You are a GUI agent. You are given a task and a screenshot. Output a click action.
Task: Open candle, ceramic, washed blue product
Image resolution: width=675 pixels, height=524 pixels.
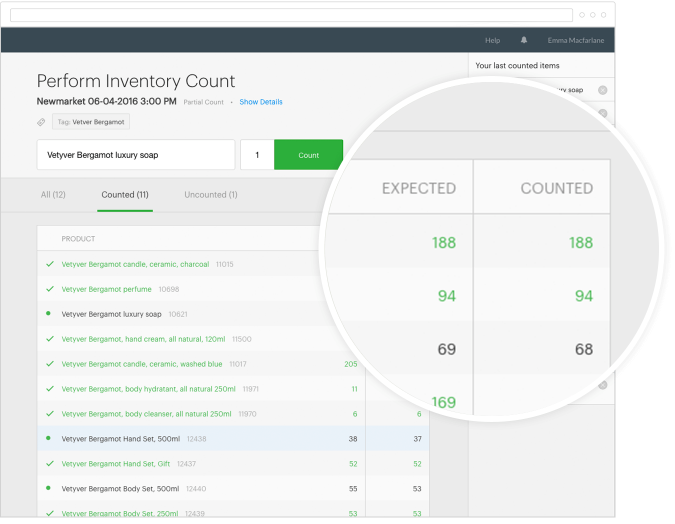tap(142, 364)
